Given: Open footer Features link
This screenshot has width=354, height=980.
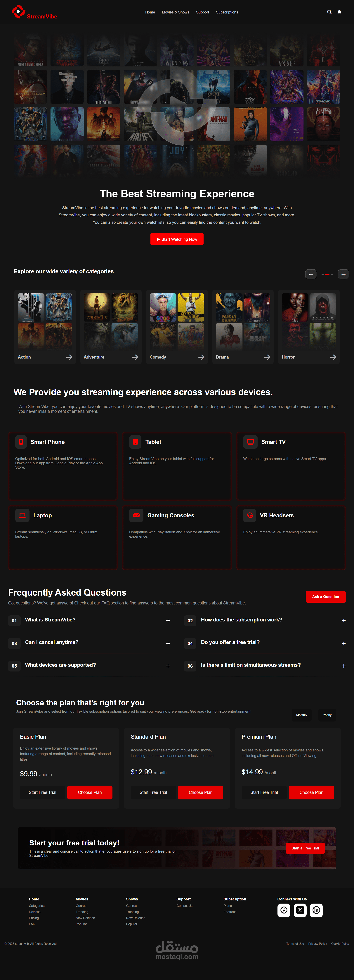Looking at the screenshot, I should pyautogui.click(x=230, y=912).
